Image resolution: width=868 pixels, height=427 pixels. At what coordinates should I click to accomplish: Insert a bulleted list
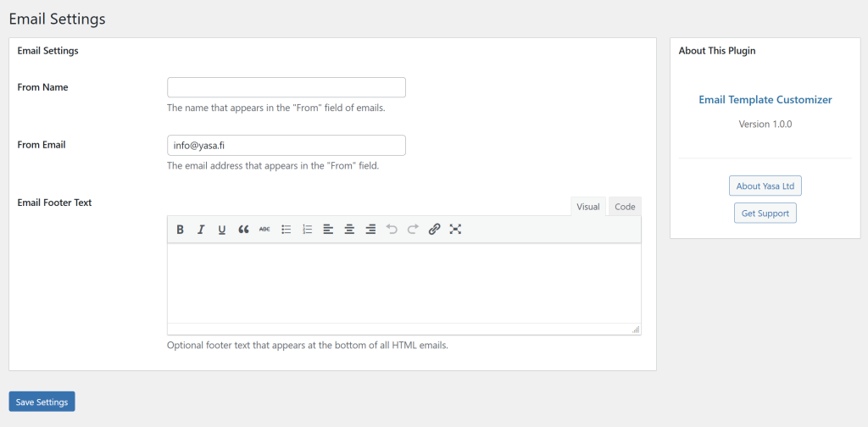[287, 229]
